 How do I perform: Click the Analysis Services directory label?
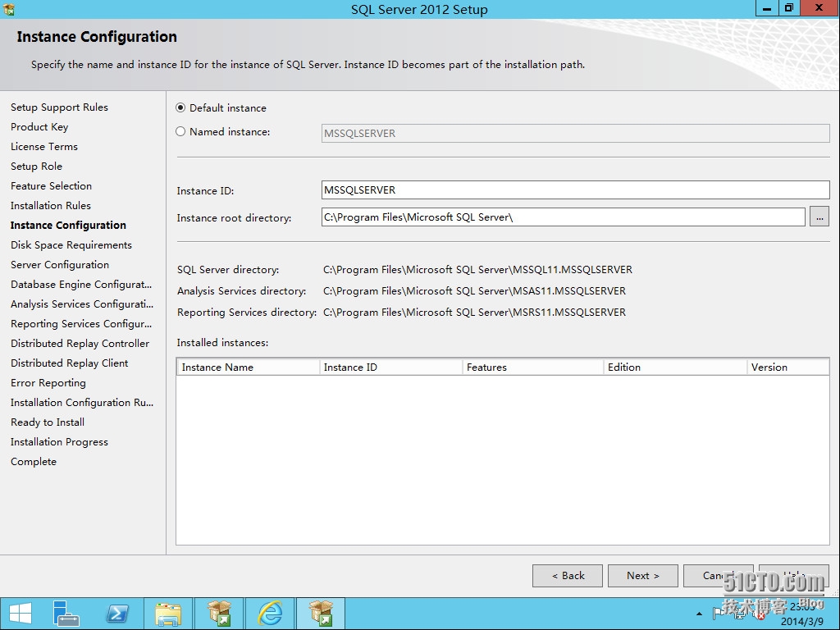point(242,291)
